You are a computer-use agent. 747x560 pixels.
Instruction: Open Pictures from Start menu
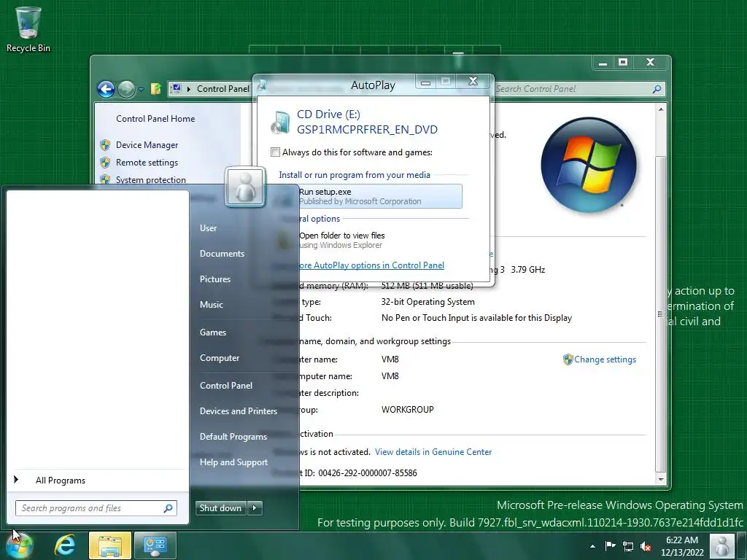click(x=215, y=279)
